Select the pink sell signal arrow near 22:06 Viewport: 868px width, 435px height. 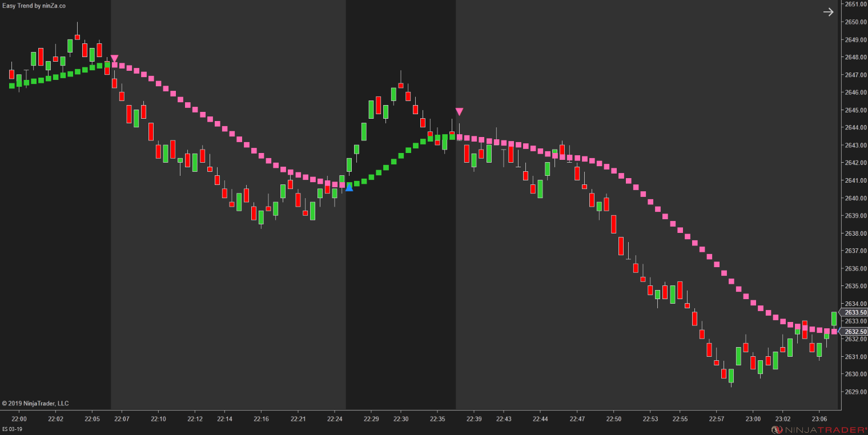click(x=114, y=58)
